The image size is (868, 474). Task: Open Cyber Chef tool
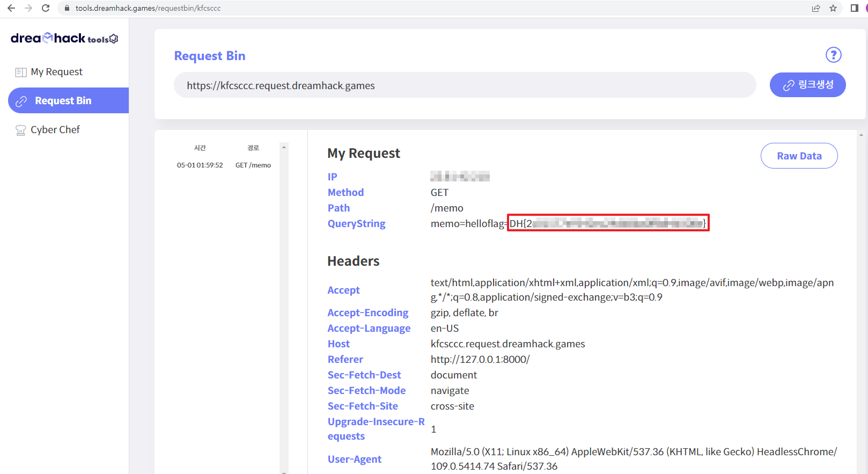pos(55,130)
